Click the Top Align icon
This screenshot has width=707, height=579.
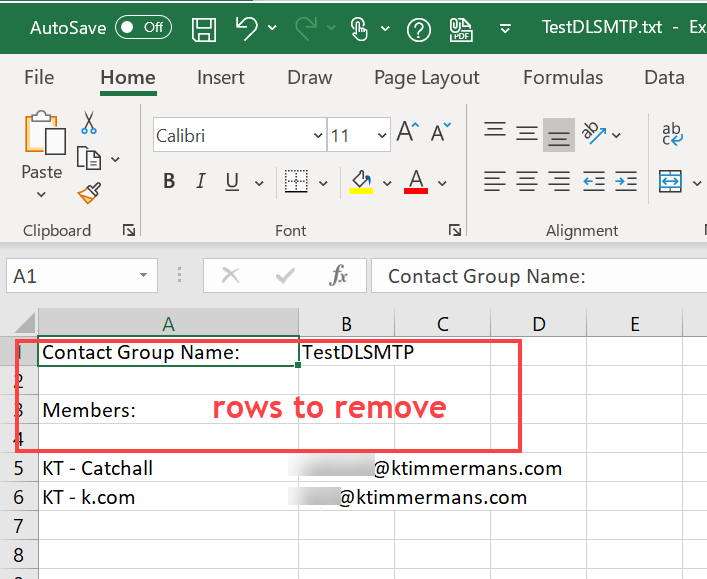point(495,130)
